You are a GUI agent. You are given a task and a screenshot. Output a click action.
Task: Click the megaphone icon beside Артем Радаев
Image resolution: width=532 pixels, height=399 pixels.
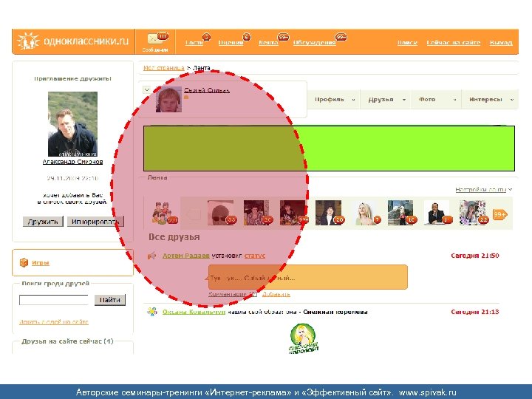(151, 256)
